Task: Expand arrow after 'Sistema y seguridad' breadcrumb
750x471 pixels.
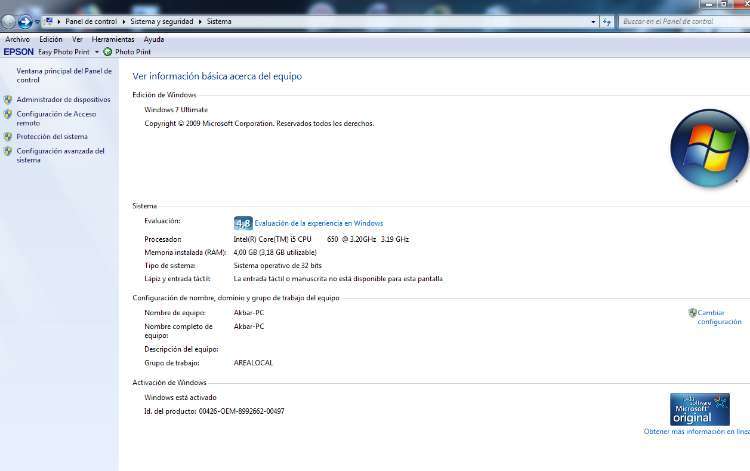Action: (x=200, y=22)
